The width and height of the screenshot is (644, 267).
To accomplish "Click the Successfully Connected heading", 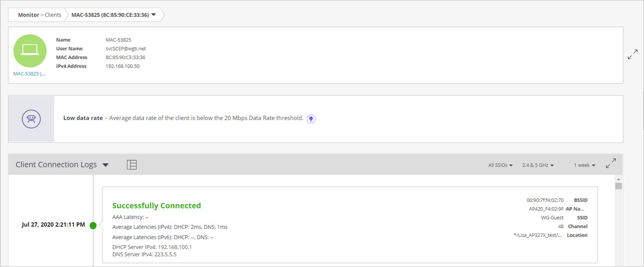I will coord(157,205).
